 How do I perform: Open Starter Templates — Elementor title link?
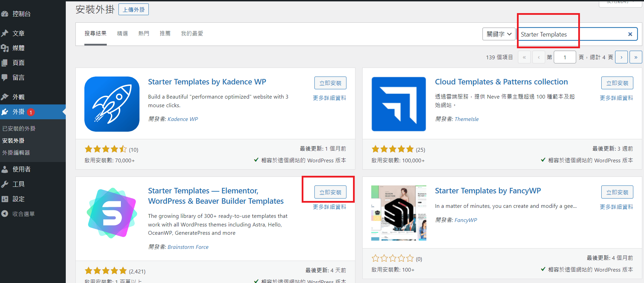[216, 196]
